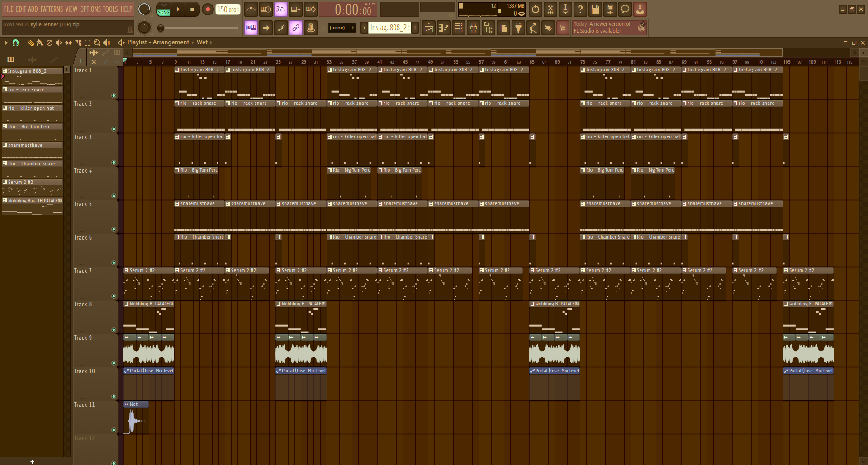868x465 pixels.
Task: Open the audio editor (scissors) icon
Action: tap(550, 9)
